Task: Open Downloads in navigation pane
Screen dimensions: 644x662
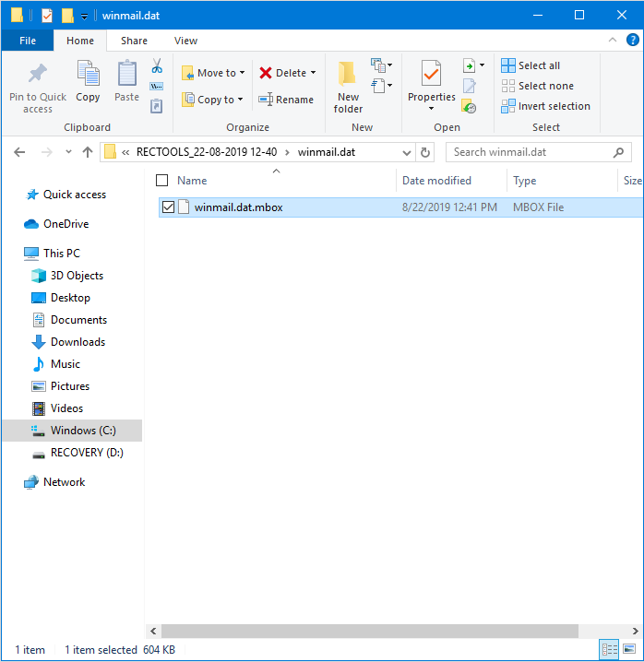Action: [68, 342]
